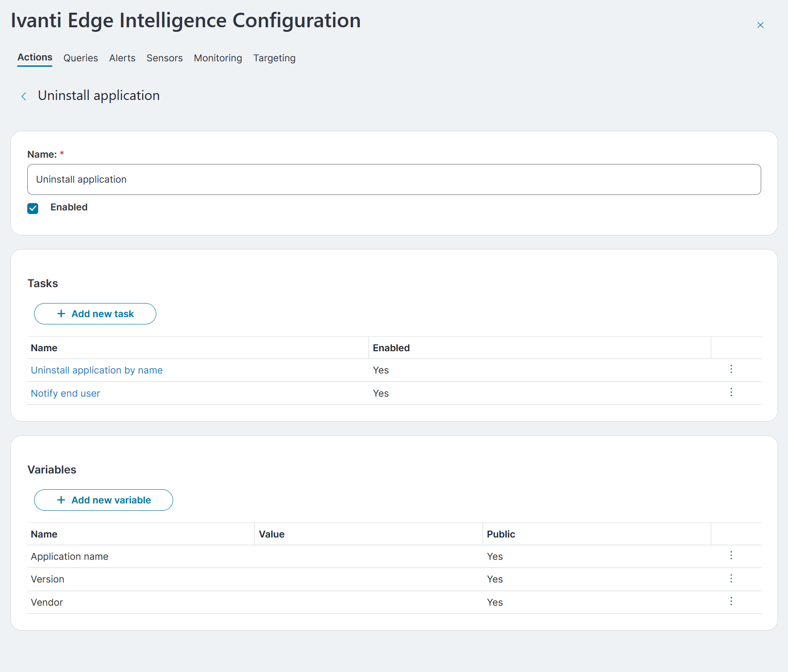788x672 pixels.
Task: Switch to the Alerts tab
Action: click(122, 58)
